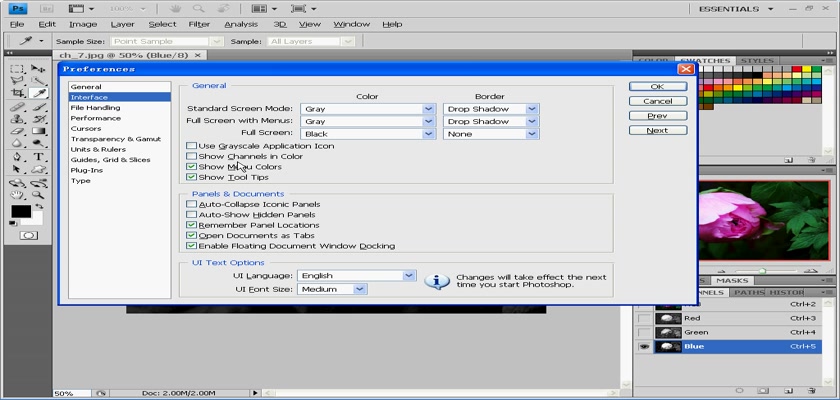
Task: Click the black foreground color swatch
Action: click(21, 212)
